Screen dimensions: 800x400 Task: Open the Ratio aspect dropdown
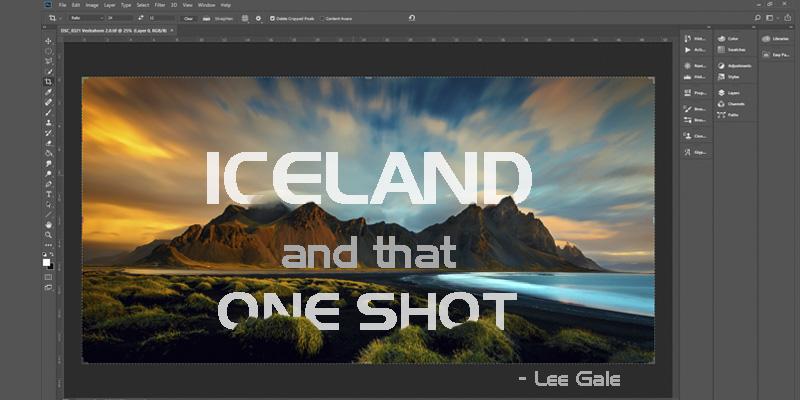[87, 18]
